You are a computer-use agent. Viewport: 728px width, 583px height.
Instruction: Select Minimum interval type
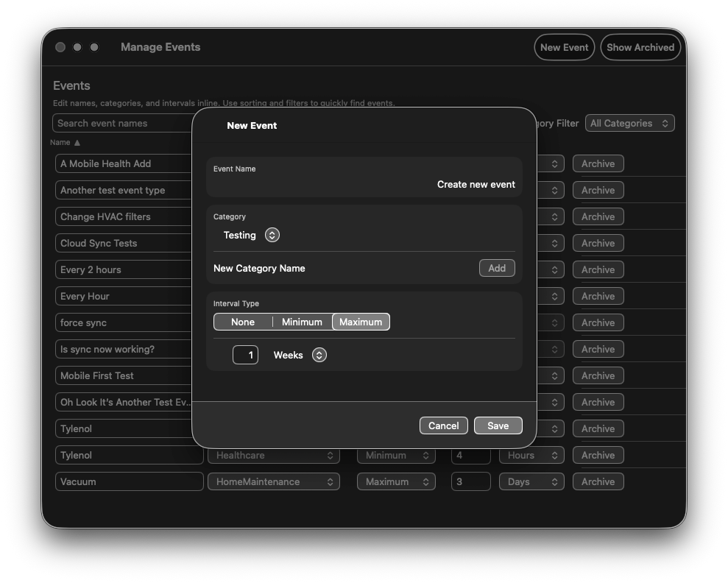click(x=302, y=322)
